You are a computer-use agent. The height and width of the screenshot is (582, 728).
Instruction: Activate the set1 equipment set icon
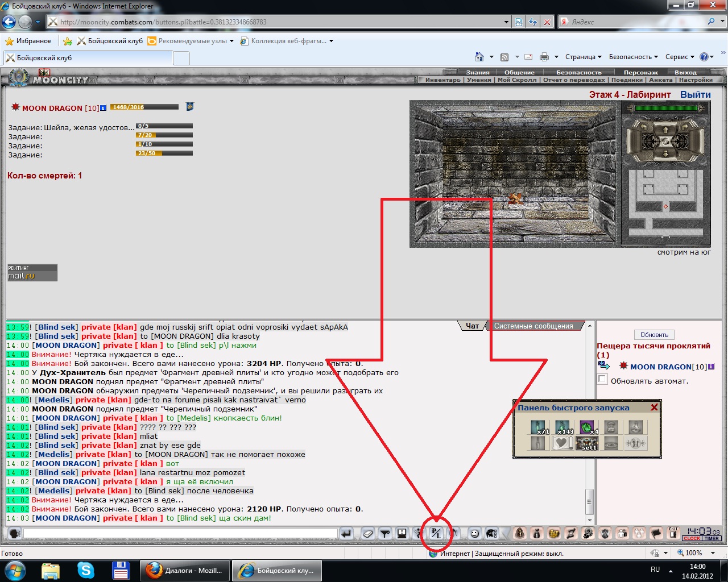tap(587, 443)
